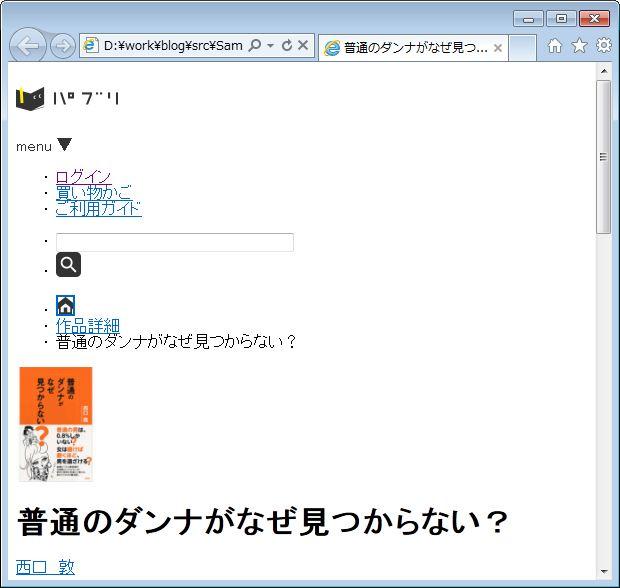Select the 普通のダンナがなぜ見つ... tab
Screen dimensions: 620x588
pyautogui.click(x=414, y=48)
